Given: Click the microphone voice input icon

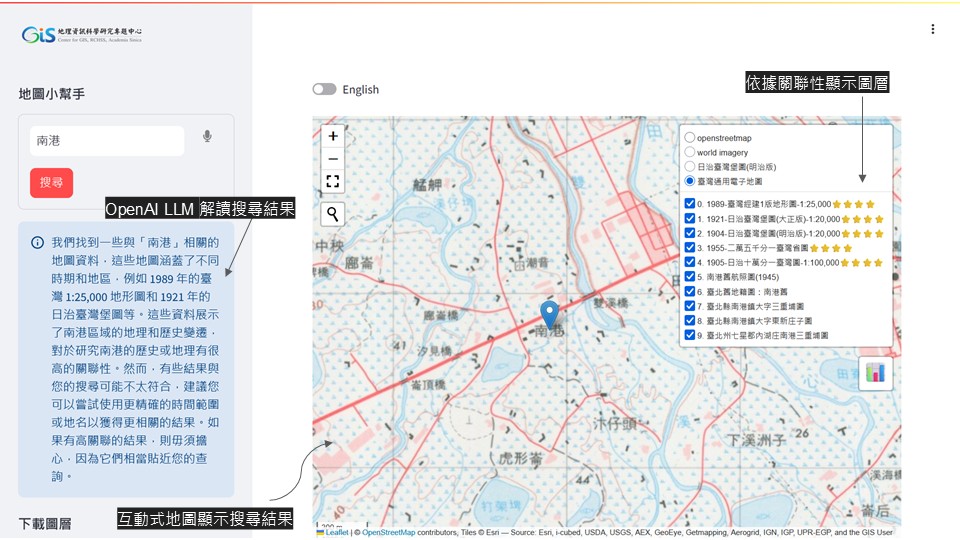Looking at the screenshot, I should [207, 137].
